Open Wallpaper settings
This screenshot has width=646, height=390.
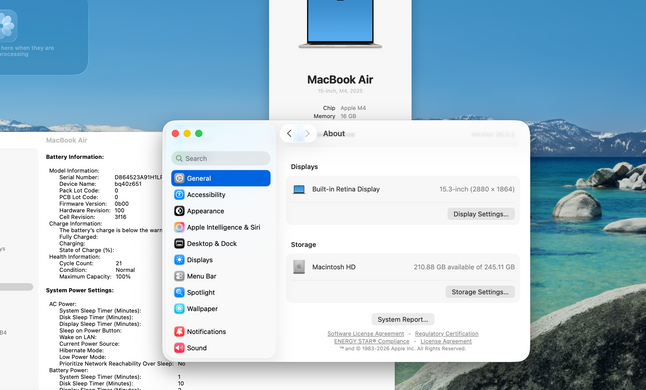[x=221, y=308]
